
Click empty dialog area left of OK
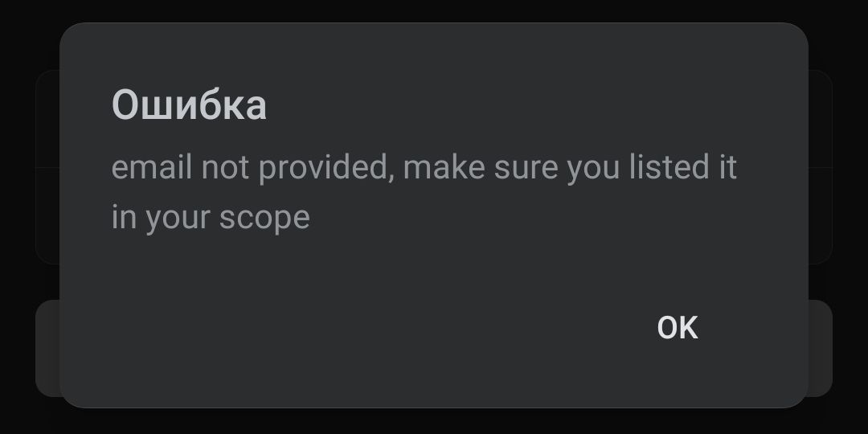tap(362, 328)
